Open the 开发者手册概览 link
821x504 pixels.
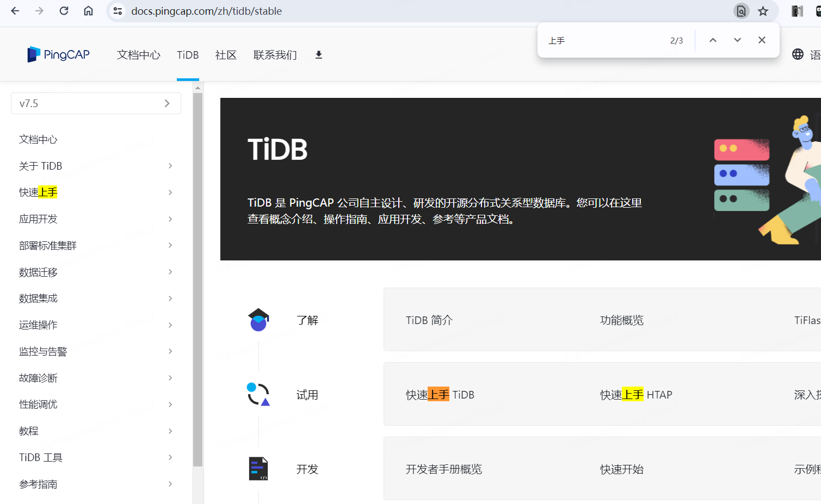[x=444, y=469]
